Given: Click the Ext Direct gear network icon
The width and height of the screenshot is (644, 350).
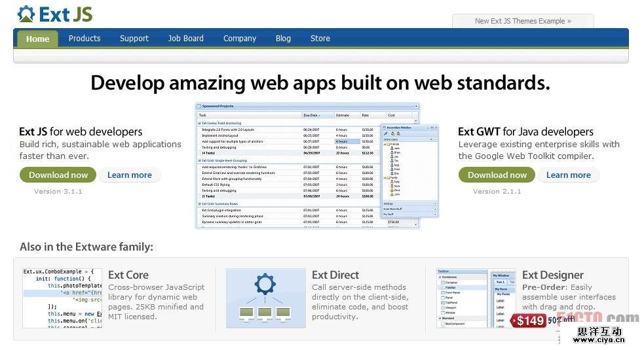Looking at the screenshot, I should click(266, 298).
